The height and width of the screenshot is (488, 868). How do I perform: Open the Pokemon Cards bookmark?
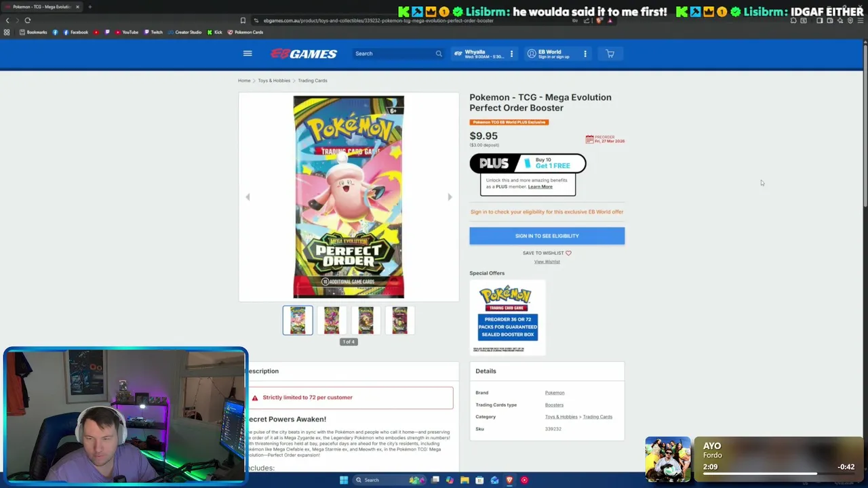tap(245, 32)
